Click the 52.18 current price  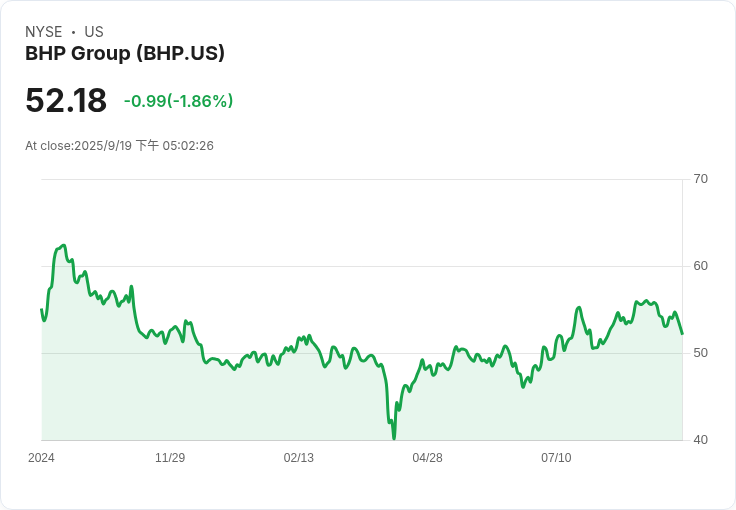(66, 101)
